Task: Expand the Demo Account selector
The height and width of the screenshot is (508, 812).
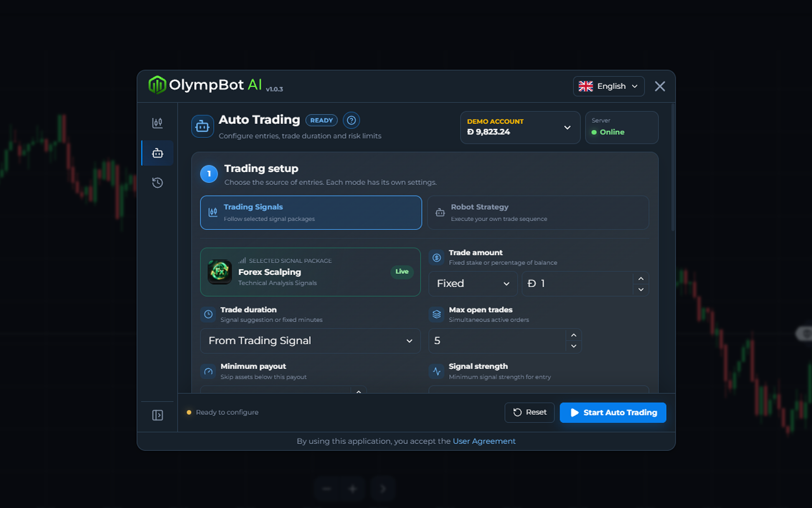Action: point(520,128)
